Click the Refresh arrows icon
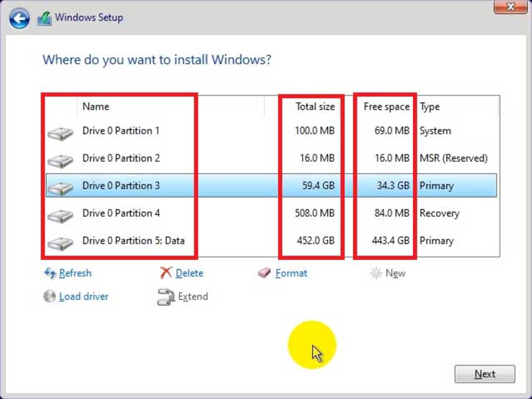The width and height of the screenshot is (532, 399). coord(50,273)
